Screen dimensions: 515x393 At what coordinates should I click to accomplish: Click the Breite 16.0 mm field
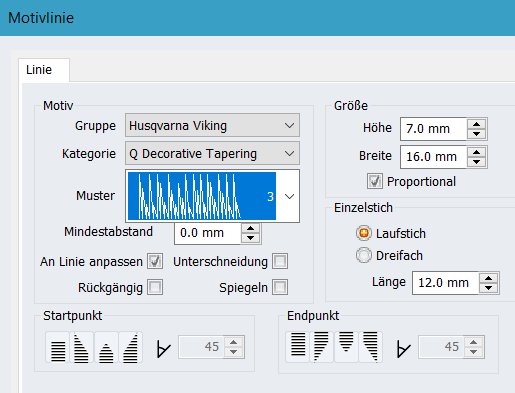(433, 157)
